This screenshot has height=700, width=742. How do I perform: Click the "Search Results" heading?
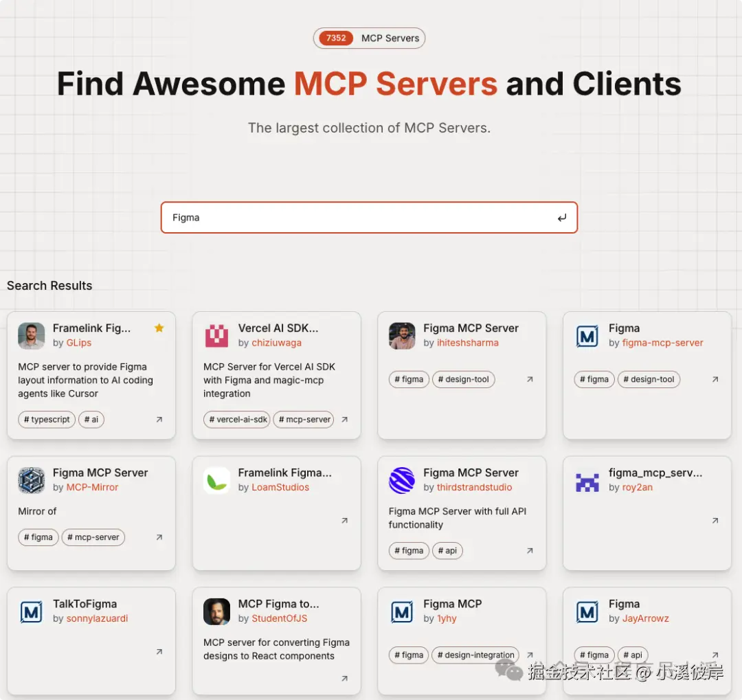[x=49, y=286]
